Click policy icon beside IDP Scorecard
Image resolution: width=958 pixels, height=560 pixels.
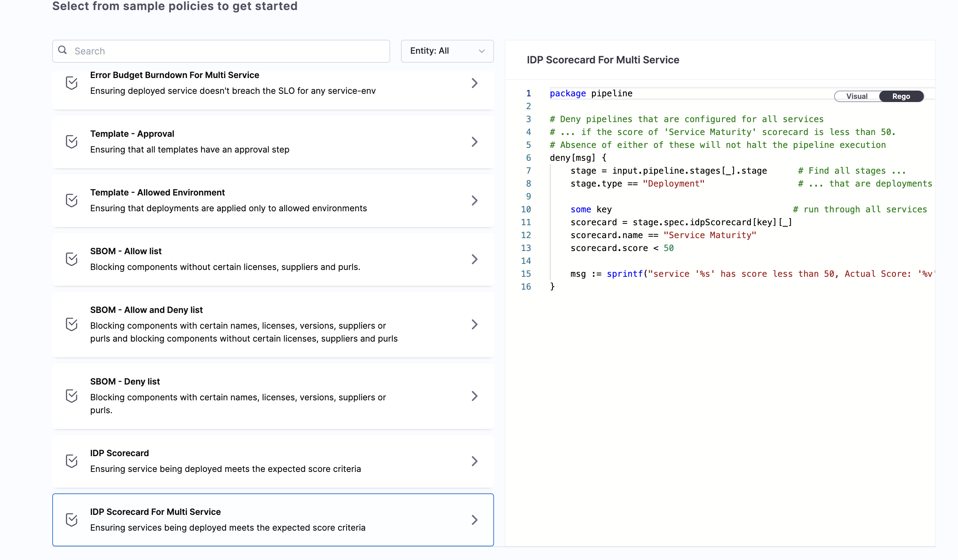click(72, 461)
